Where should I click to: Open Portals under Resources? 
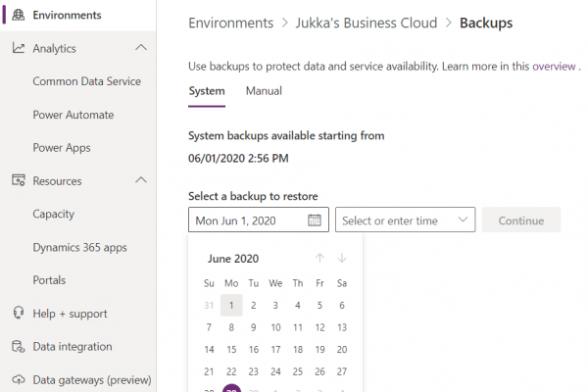[49, 280]
